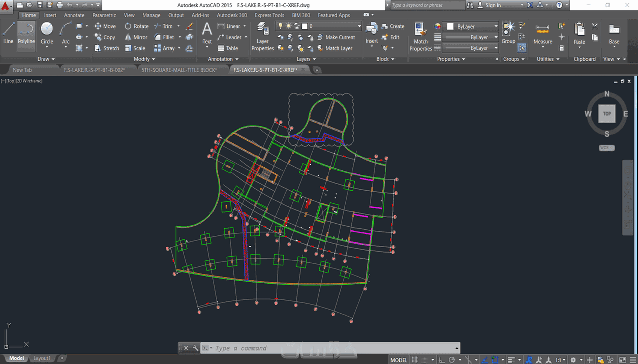Open the ByLayer object color dropdown

[x=495, y=26]
